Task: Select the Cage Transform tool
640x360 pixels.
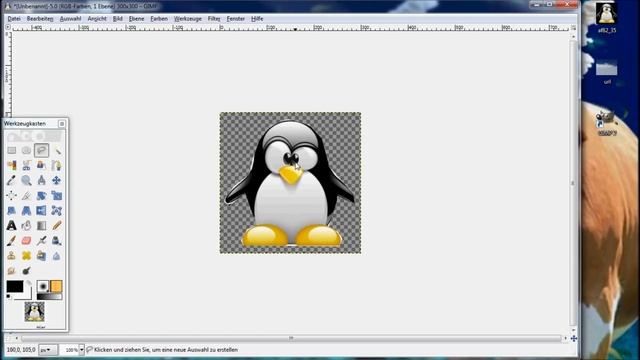Action: click(57, 211)
